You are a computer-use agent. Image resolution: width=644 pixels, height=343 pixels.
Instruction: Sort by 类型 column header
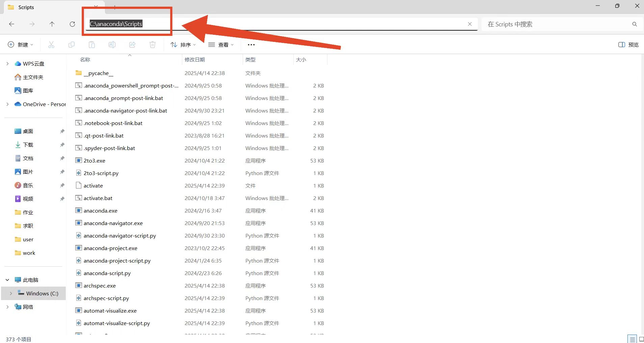[250, 59]
